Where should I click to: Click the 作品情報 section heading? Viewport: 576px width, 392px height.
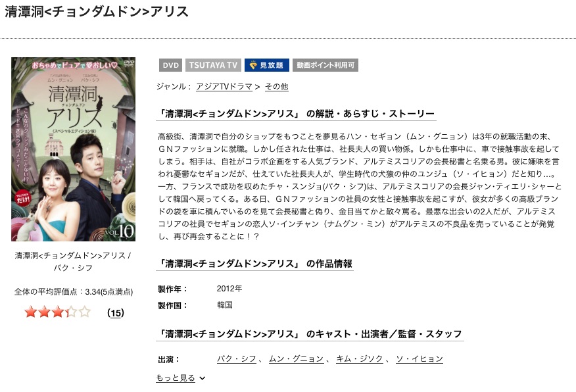coord(254,263)
